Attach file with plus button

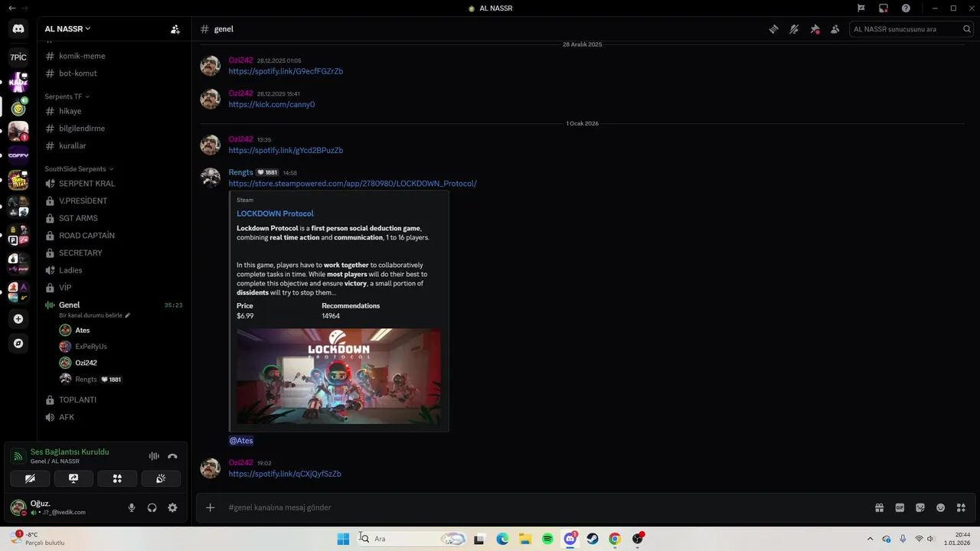point(211,507)
